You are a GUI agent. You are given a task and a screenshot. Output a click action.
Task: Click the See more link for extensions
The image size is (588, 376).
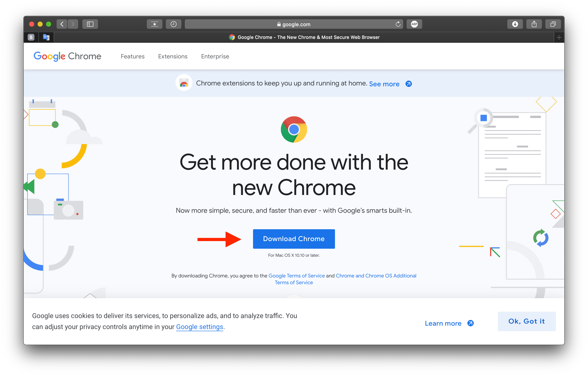[385, 84]
